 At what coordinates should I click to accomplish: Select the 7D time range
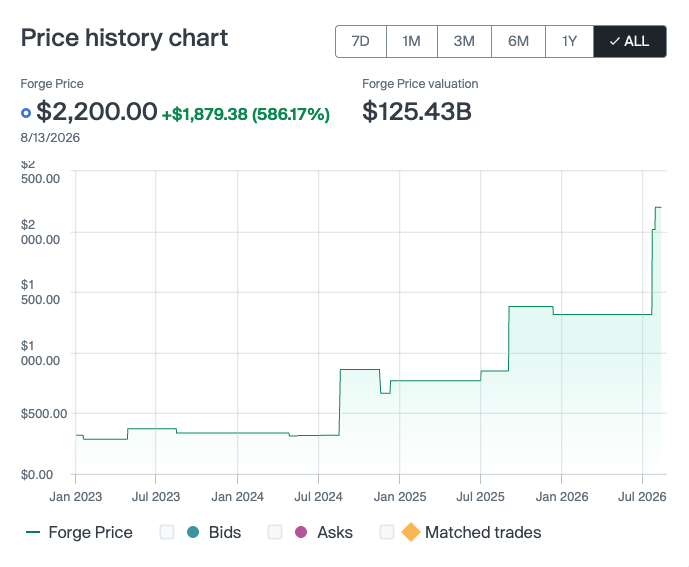(x=361, y=41)
